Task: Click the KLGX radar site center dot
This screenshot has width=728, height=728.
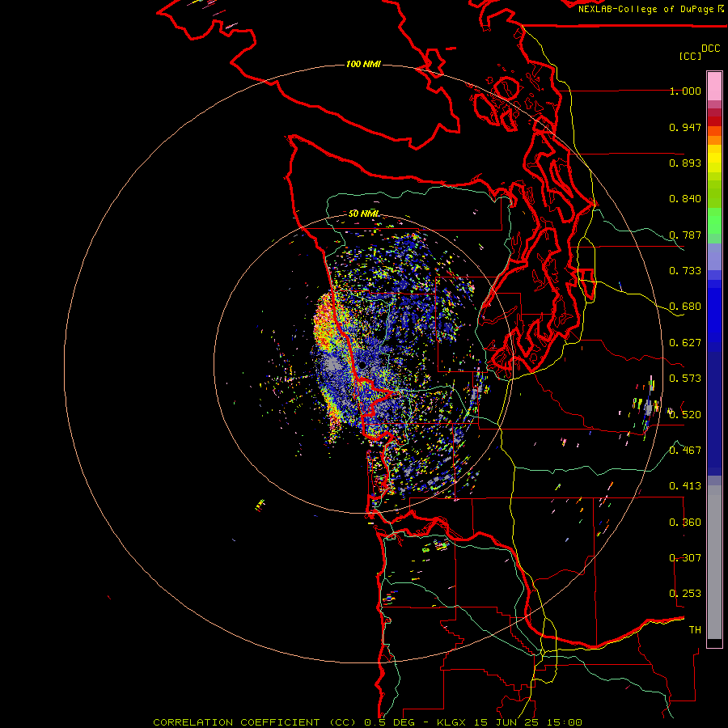Action: click(362, 366)
